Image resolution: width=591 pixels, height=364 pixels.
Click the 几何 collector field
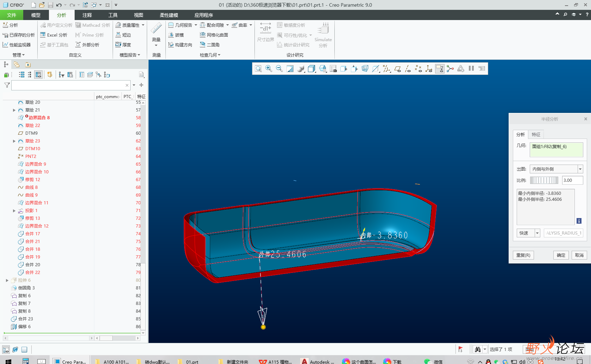[556, 149]
